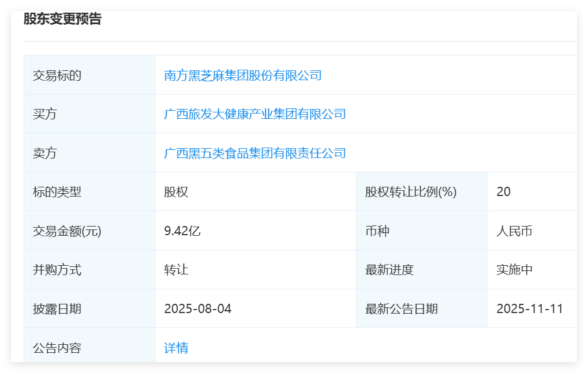Select the 币种 label cell

421,231
